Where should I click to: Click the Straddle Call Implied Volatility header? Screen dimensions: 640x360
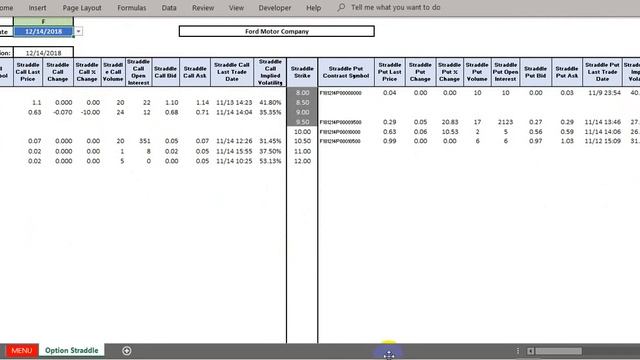pos(270,72)
